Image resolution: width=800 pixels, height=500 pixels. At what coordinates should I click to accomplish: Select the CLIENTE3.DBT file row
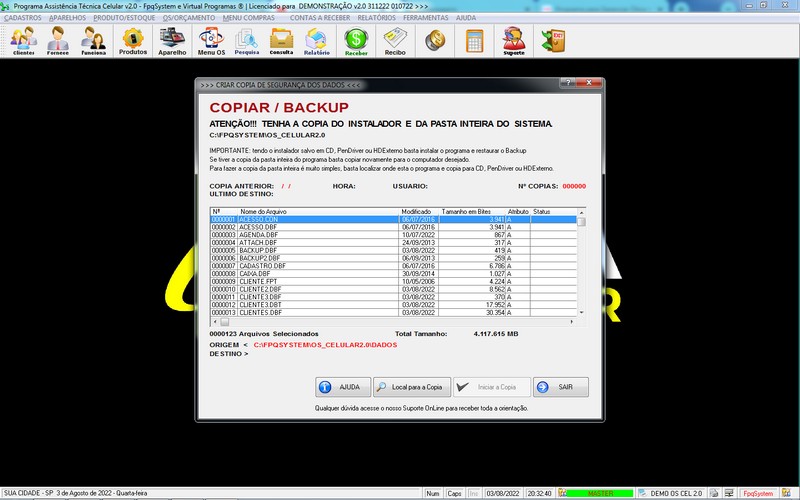coord(393,305)
